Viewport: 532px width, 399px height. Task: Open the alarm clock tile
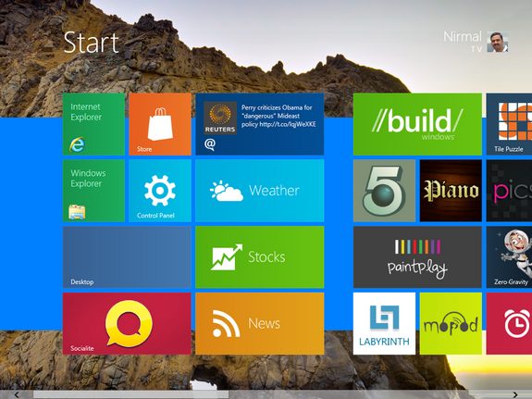tap(509, 323)
